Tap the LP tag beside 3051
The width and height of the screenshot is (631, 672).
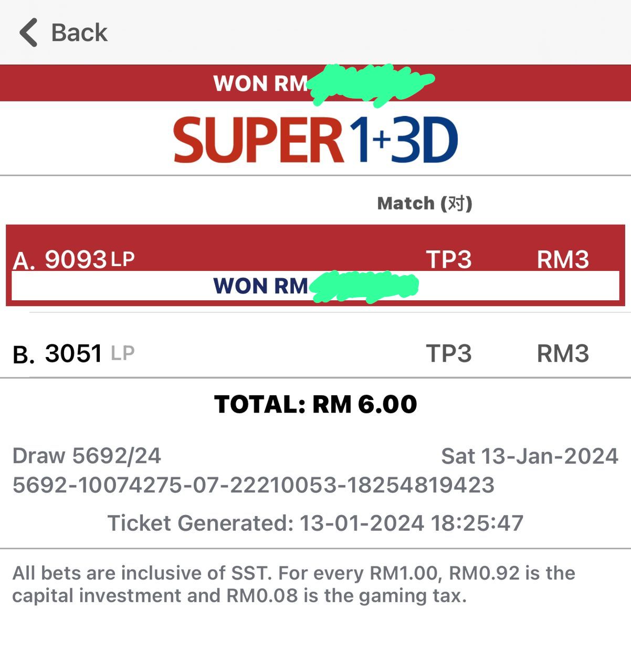pyautogui.click(x=123, y=353)
